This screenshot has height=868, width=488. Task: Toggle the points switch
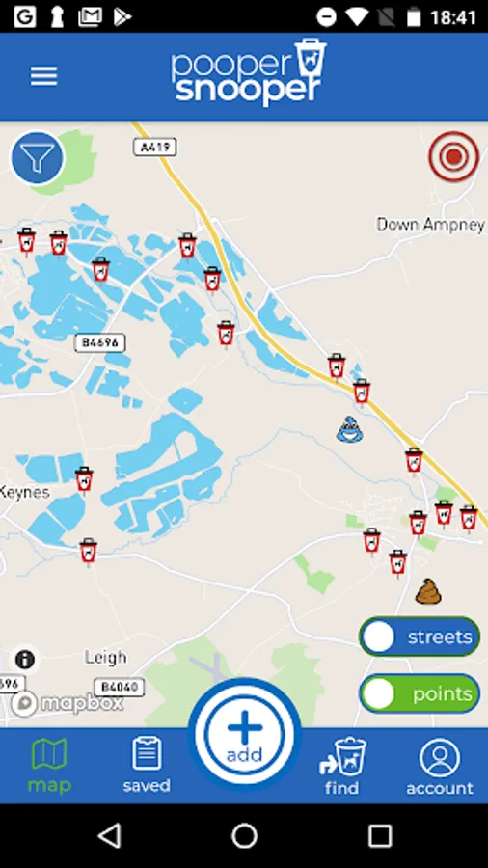[x=420, y=693]
